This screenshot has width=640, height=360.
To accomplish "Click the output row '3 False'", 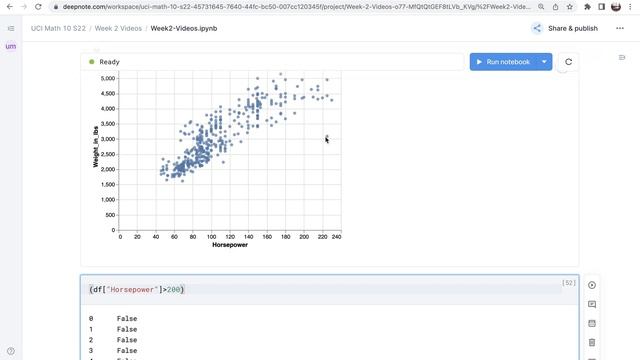I will point(113,350).
